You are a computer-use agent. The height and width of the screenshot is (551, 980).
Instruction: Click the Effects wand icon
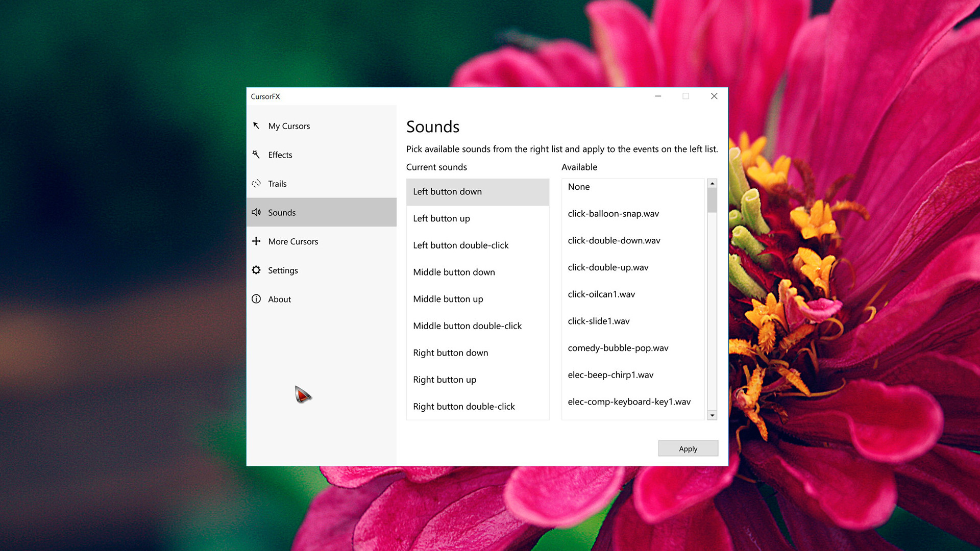257,155
